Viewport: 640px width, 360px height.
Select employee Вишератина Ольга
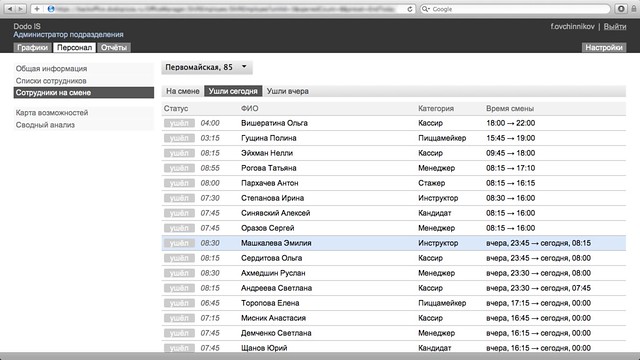click(274, 123)
